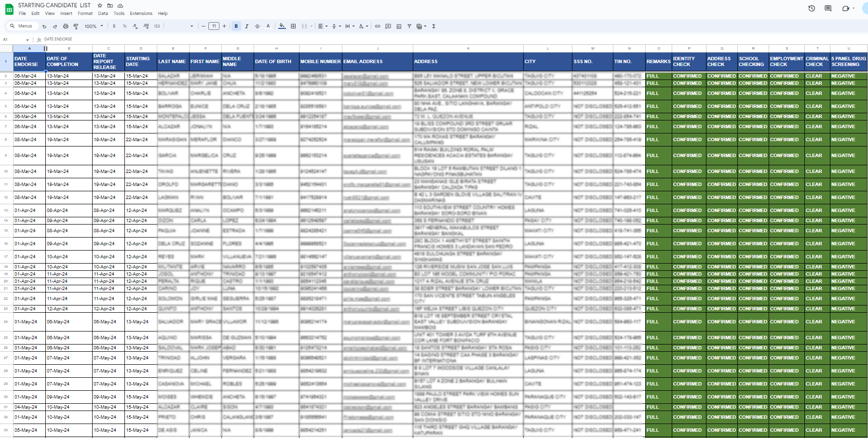Open the Format menu

pyautogui.click(x=85, y=13)
